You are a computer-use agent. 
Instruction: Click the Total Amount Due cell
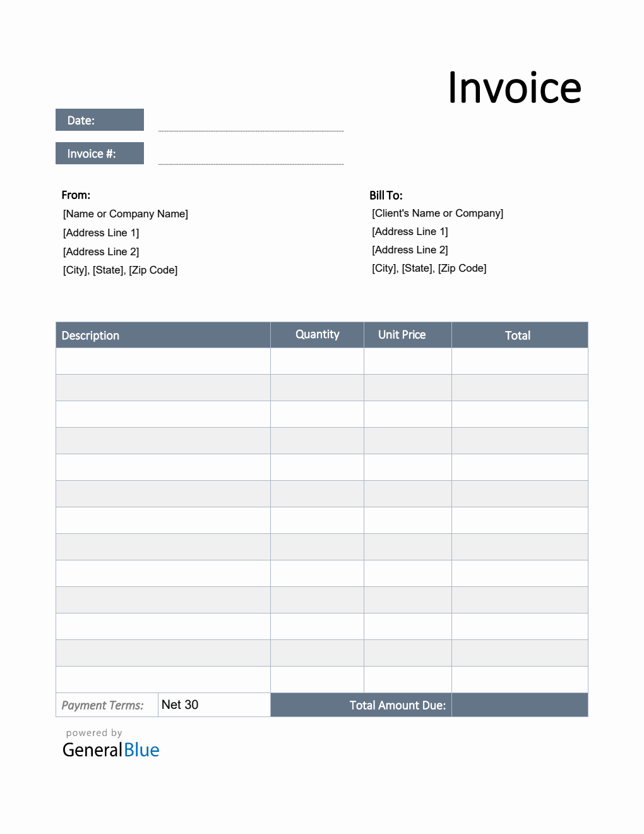point(397,705)
